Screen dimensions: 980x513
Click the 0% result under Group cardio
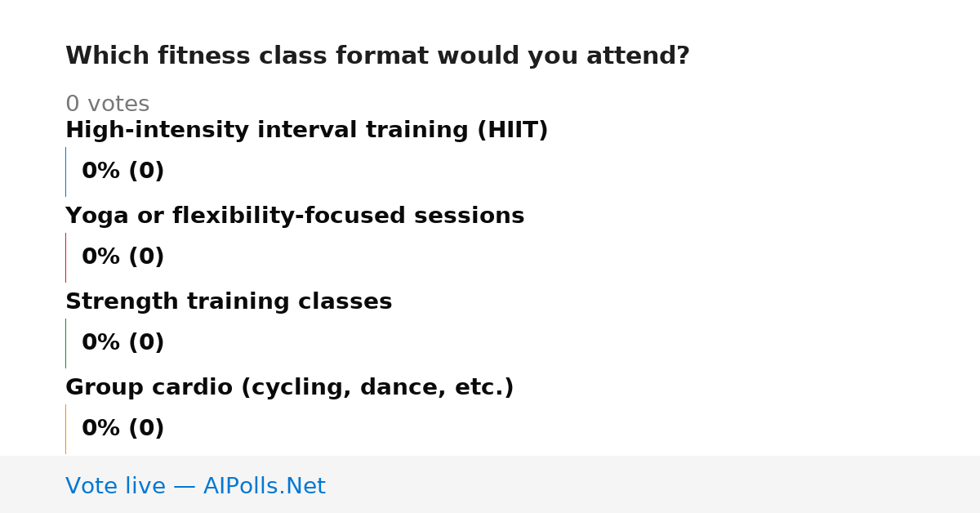(122, 429)
